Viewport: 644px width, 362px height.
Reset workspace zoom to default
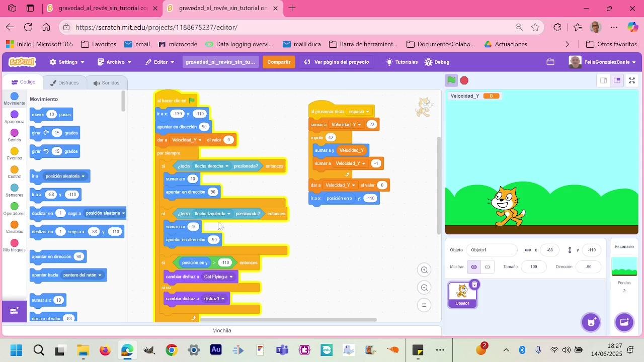(425, 305)
